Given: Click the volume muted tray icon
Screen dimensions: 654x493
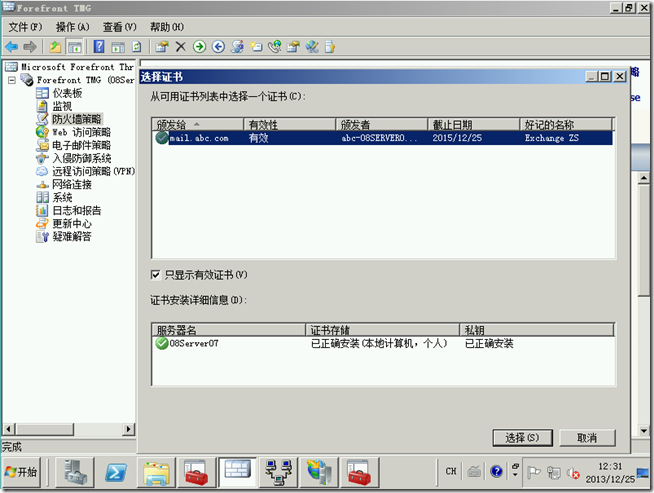Looking at the screenshot, I should coord(574,473).
